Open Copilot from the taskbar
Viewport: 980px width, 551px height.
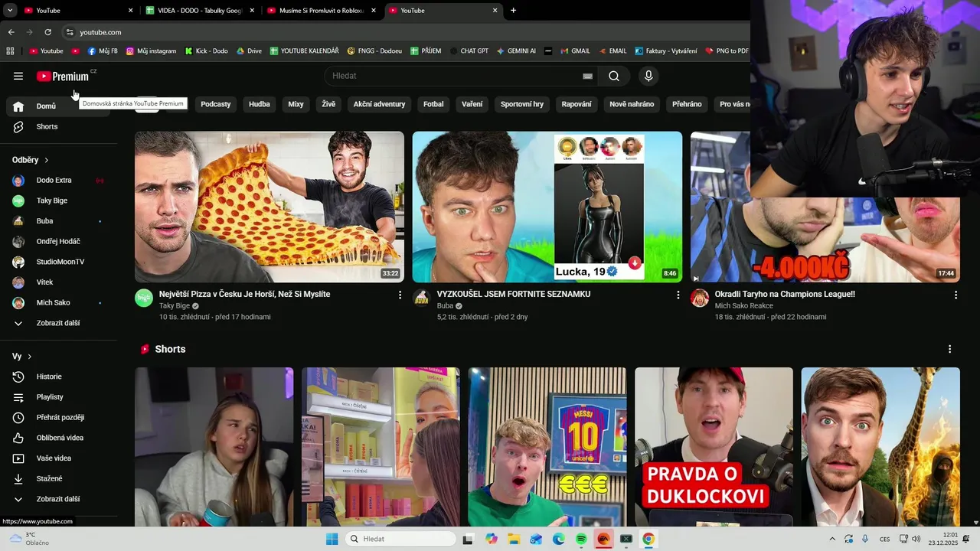pos(492,539)
